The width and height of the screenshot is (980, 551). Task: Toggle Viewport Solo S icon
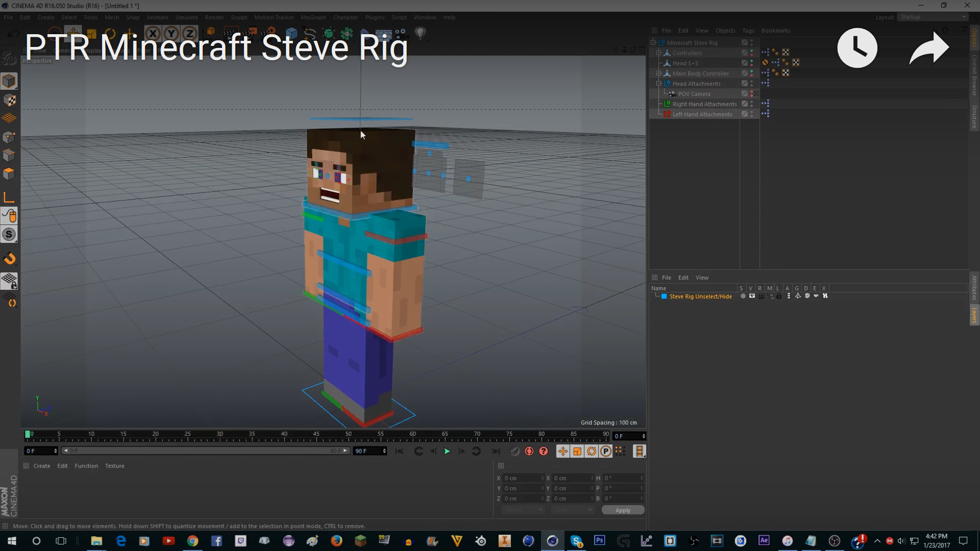[9, 235]
